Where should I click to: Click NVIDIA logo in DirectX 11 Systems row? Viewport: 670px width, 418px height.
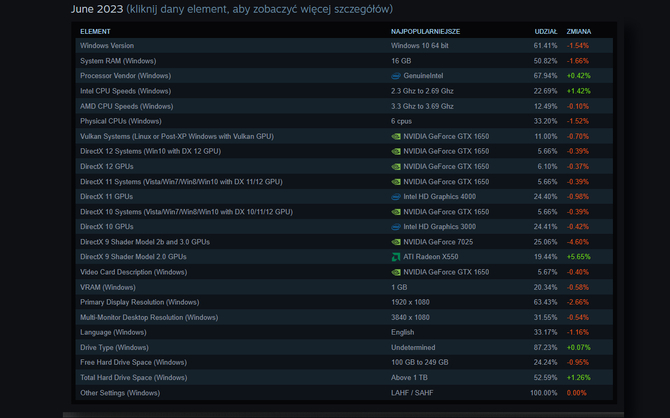(x=396, y=182)
